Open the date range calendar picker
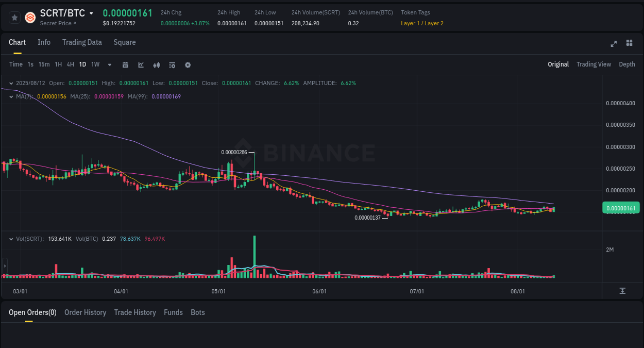The image size is (644, 348). [125, 64]
